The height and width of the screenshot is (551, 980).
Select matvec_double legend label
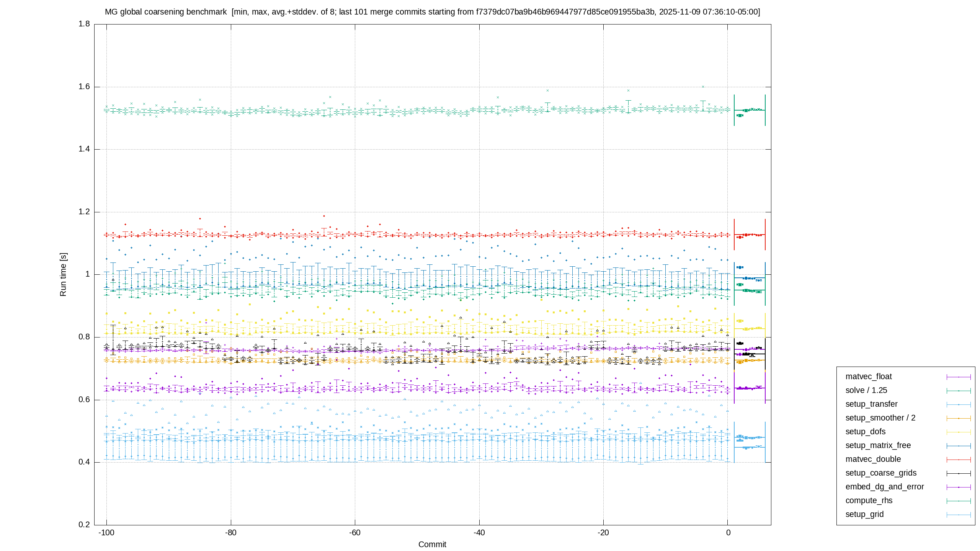(x=873, y=459)
